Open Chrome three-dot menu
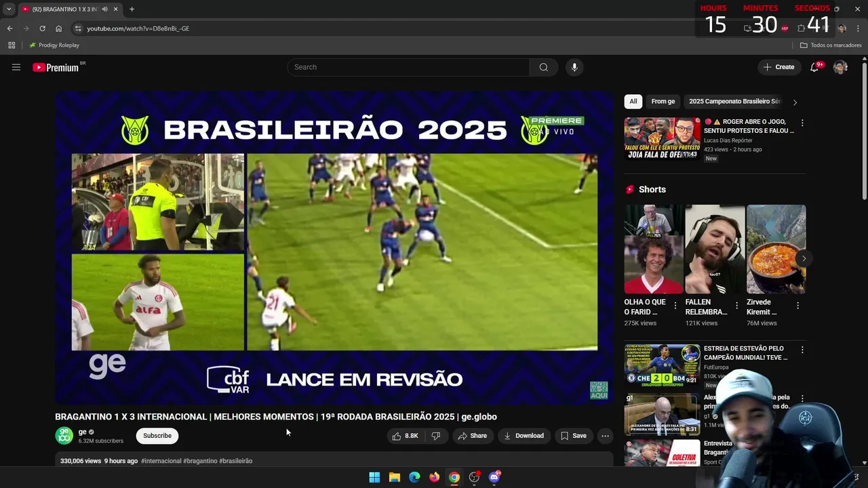 coord(859,28)
